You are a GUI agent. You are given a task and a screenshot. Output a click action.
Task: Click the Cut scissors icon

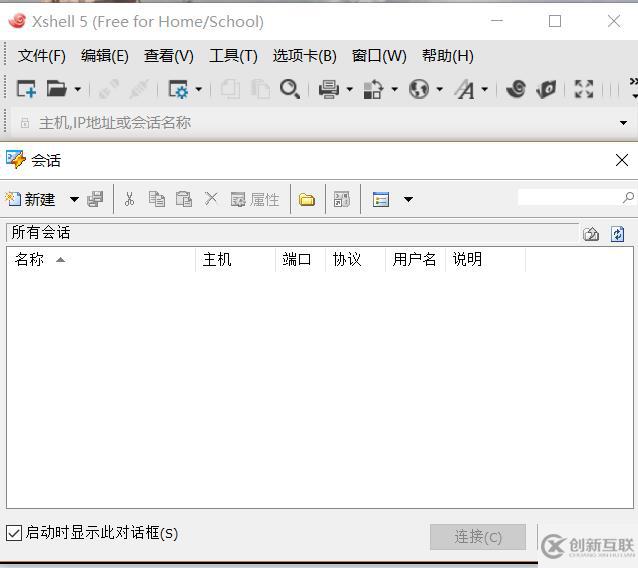click(x=129, y=199)
